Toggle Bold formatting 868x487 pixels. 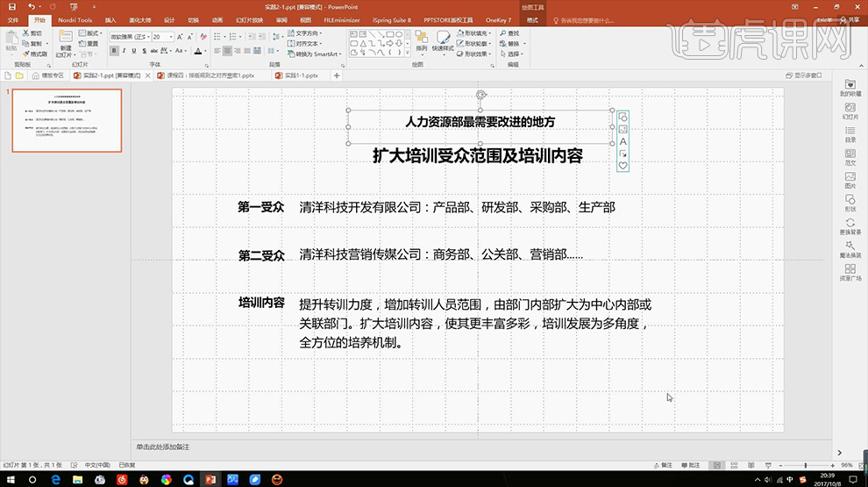[x=114, y=51]
